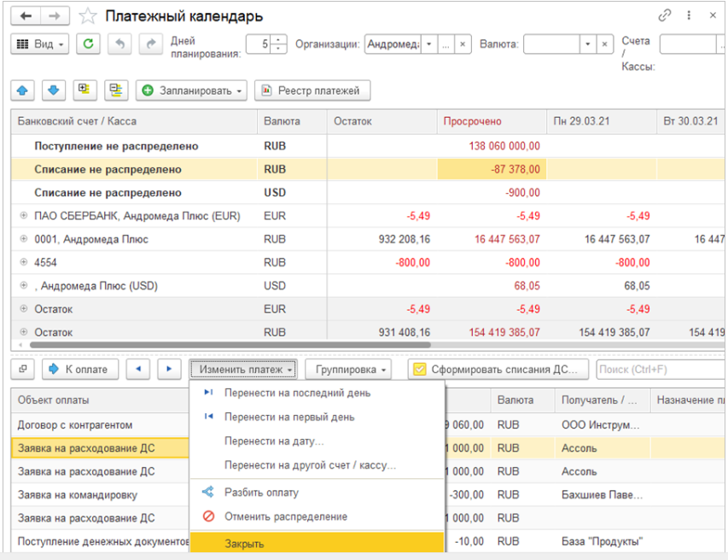Open the Группировка dropdown
The width and height of the screenshot is (728, 560).
click(352, 369)
